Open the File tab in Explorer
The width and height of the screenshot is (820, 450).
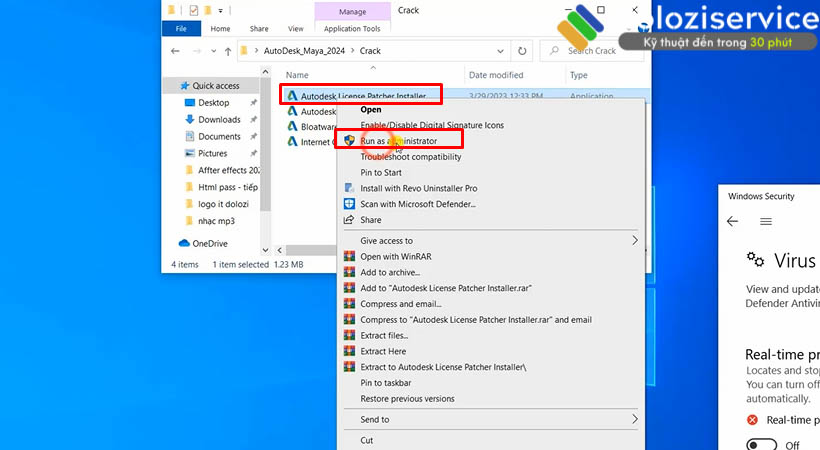[181, 29]
